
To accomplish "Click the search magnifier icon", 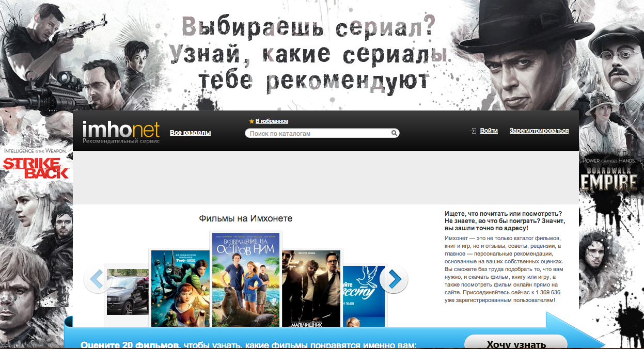I will [x=394, y=133].
